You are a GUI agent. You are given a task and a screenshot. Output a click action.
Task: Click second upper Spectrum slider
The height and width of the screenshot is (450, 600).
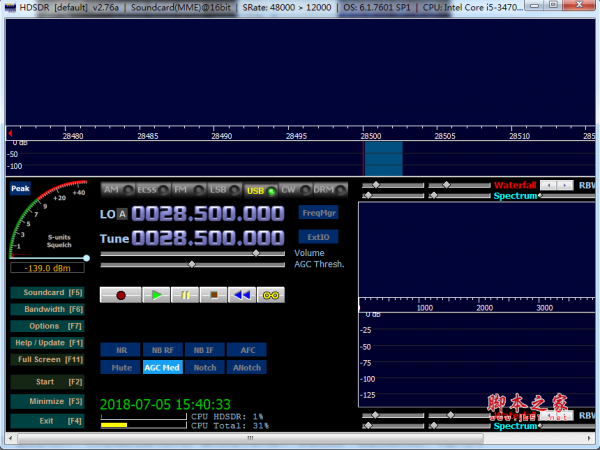pos(460,196)
